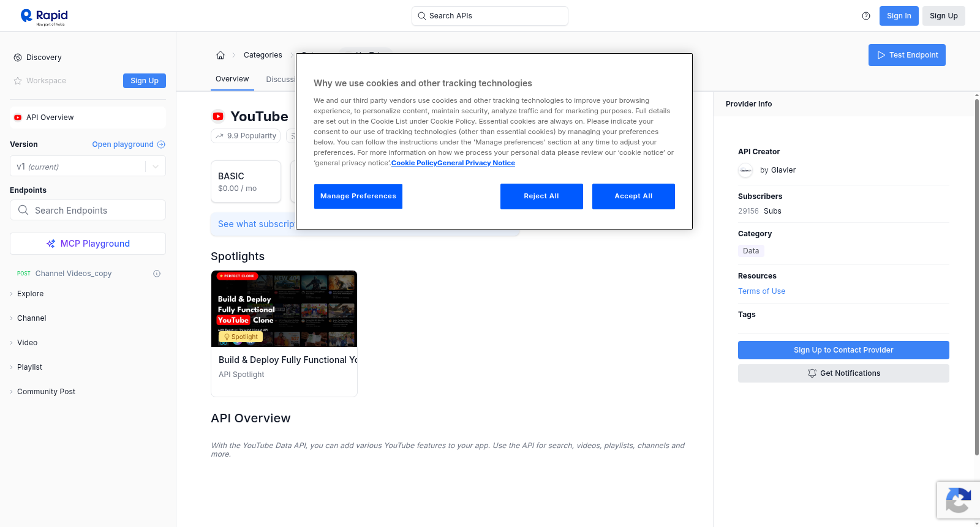This screenshot has height=527, width=980.
Task: Click the Open playground arrow icon
Action: [x=161, y=144]
